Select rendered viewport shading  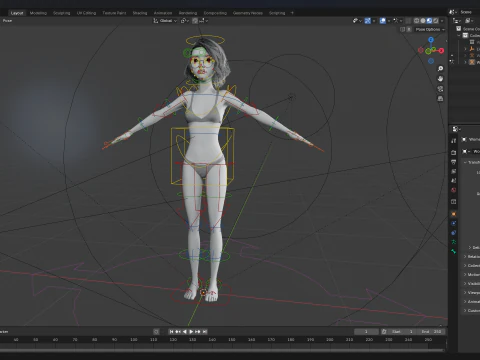click(x=436, y=21)
